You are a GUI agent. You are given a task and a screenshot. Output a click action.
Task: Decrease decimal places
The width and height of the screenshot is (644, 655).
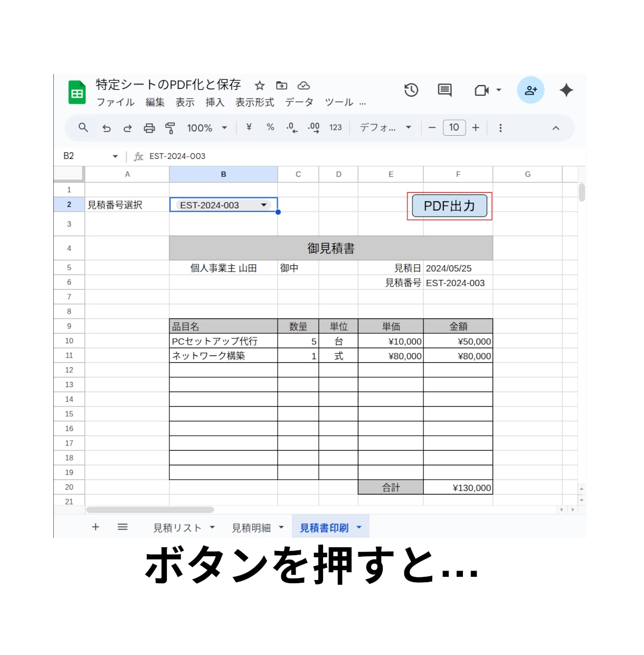coord(292,128)
